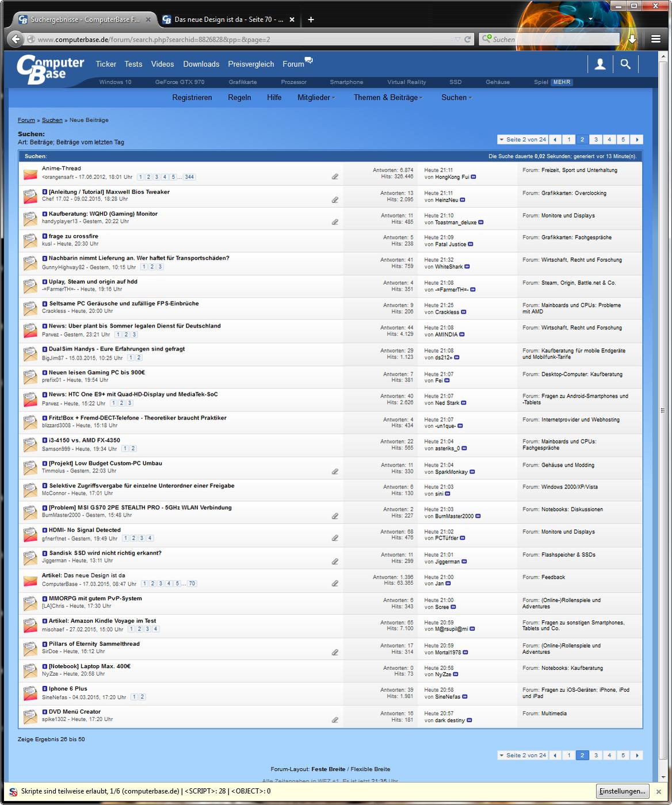This screenshot has height=805, width=672.
Task: Open page 70 of 'Das neue Design' thread
Action: coord(192,584)
